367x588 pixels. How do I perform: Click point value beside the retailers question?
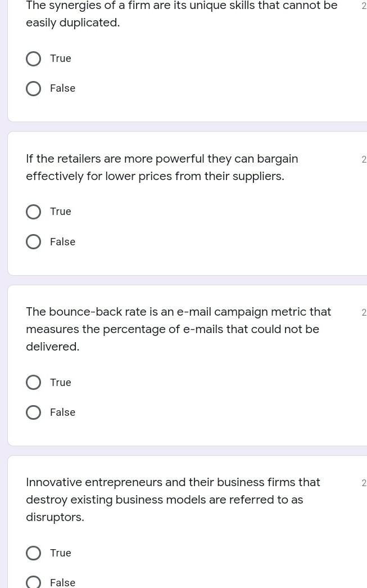point(364,160)
